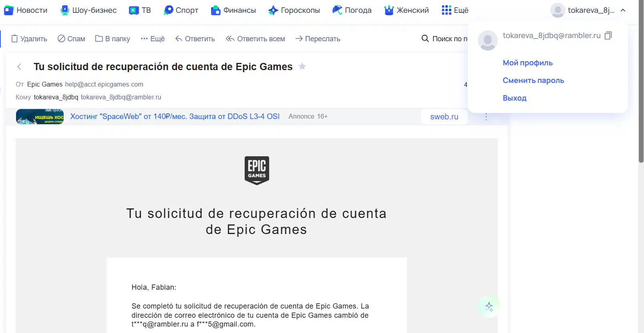Open the ad options three-dot menu
The width and height of the screenshot is (644, 333).
pyautogui.click(x=486, y=117)
